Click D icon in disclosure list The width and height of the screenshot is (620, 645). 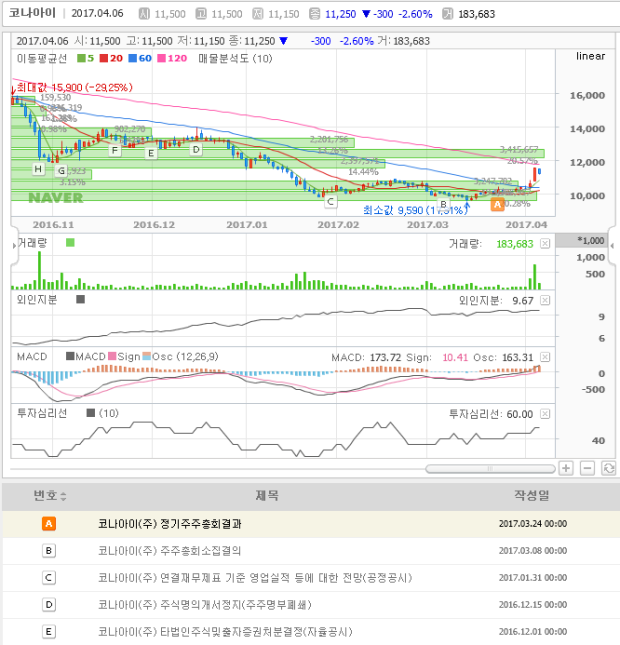click(49, 605)
